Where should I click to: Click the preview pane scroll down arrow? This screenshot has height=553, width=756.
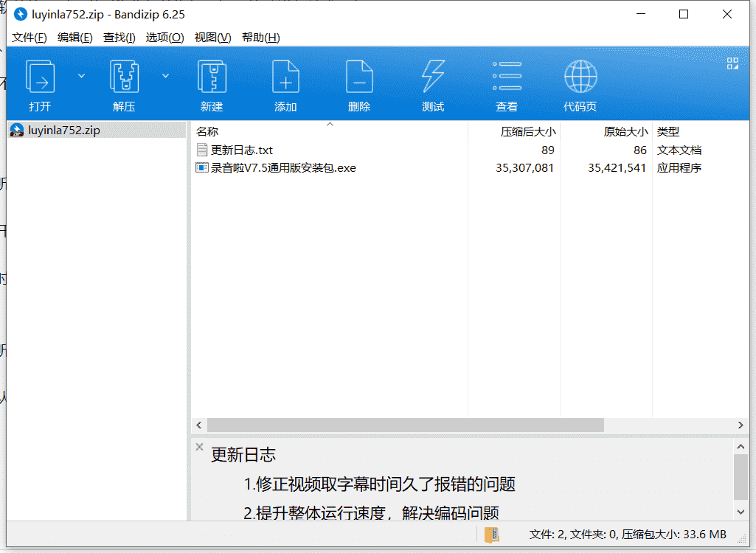pyautogui.click(x=741, y=512)
